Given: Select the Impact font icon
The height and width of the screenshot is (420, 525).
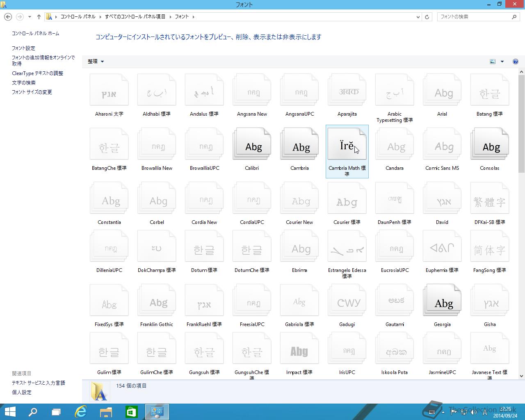Looking at the screenshot, I should click(299, 348).
